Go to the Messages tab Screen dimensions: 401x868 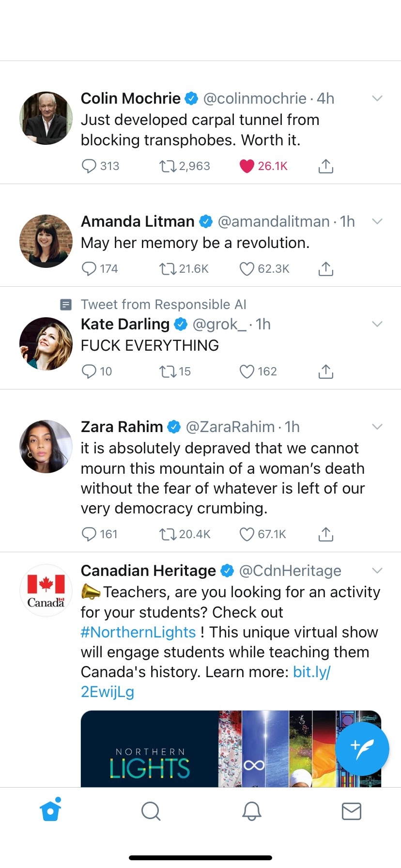pyautogui.click(x=351, y=811)
